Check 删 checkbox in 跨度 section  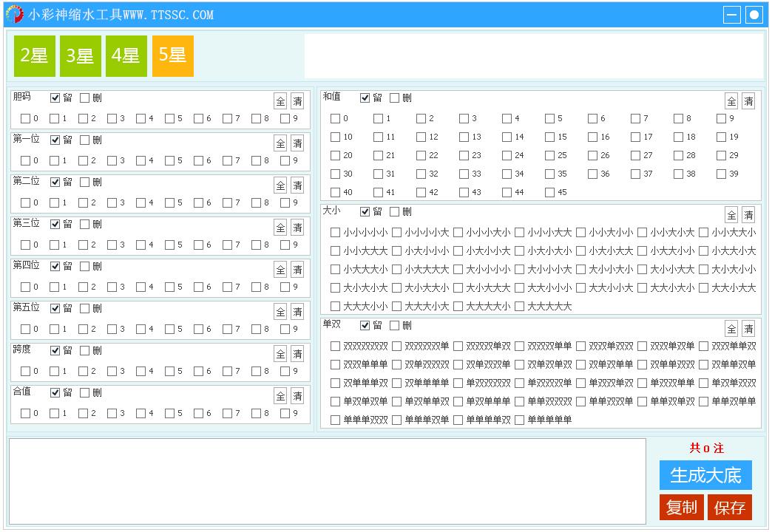(x=85, y=351)
